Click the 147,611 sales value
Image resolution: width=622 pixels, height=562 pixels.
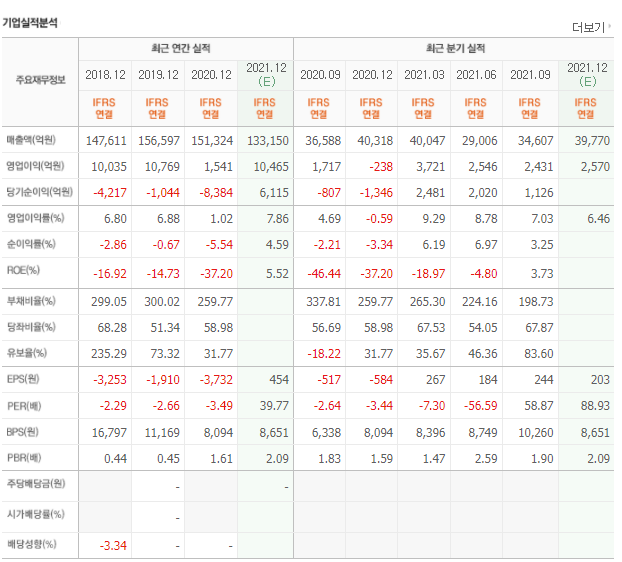click(x=106, y=140)
